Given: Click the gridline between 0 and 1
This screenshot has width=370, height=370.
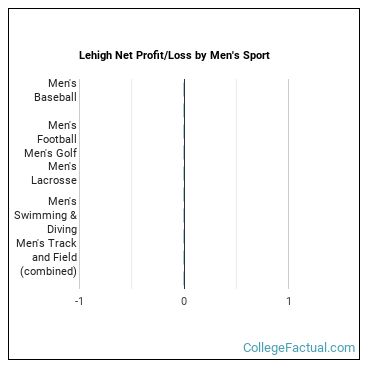Looking at the screenshot, I should pyautogui.click(x=236, y=184).
